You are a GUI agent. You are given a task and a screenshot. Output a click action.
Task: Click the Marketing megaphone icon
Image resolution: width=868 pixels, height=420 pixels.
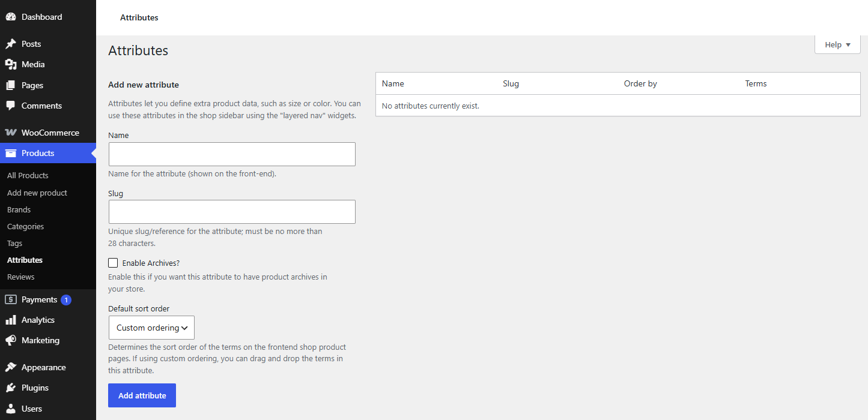[11, 340]
